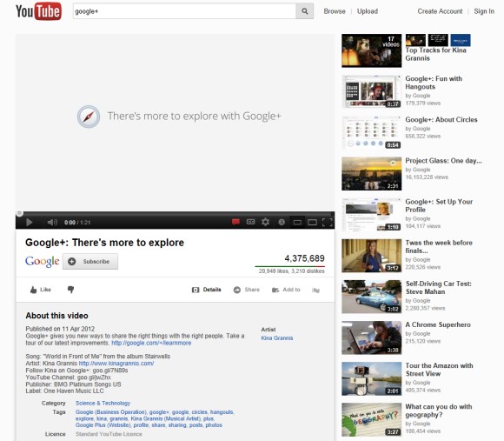Click Create Account link
The image size is (504, 441).
click(x=440, y=11)
